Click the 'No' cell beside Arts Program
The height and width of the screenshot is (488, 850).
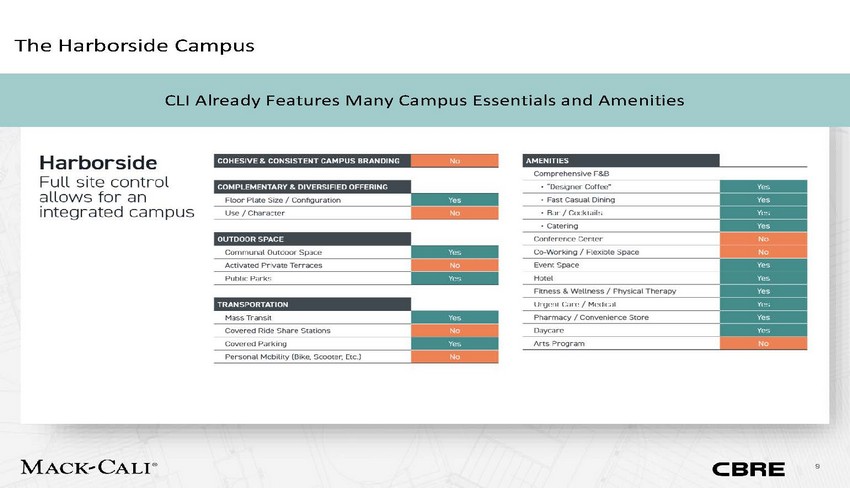tap(763, 343)
